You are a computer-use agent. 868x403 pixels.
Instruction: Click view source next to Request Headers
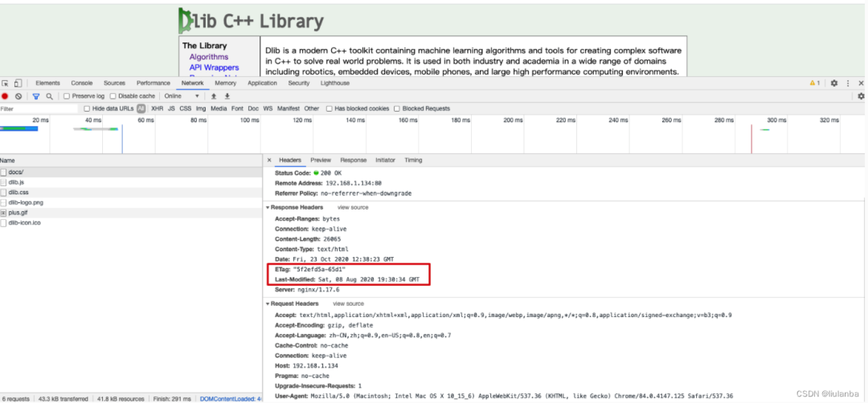click(348, 303)
